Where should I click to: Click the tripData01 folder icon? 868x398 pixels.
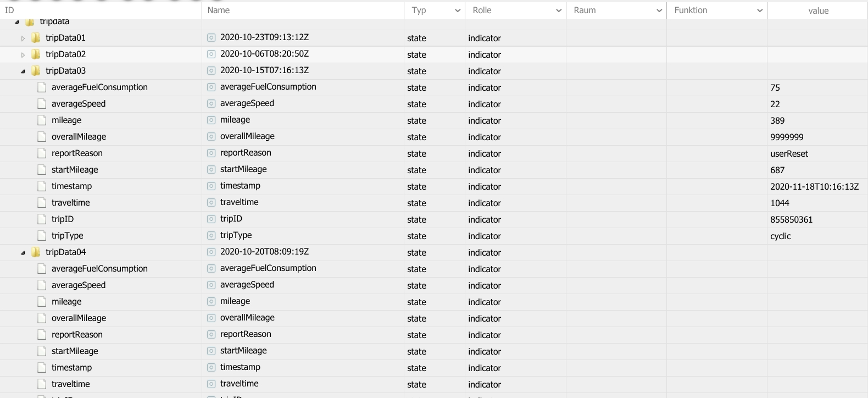coord(36,38)
